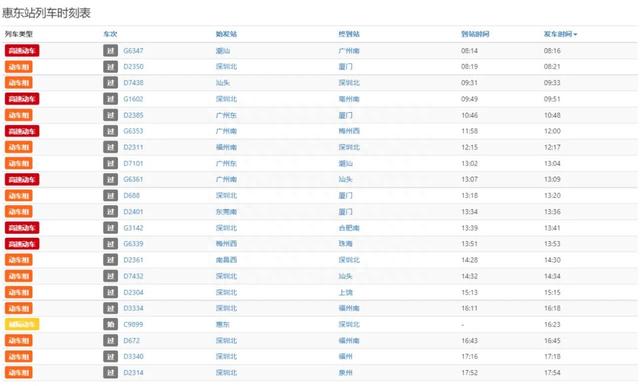640x386 pixels.
Task: Open train number D672 link
Action: 131,340
